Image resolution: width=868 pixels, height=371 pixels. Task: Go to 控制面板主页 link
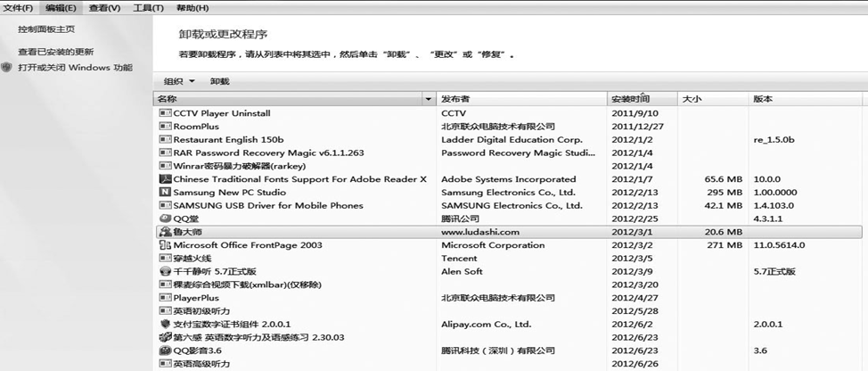pyautogui.click(x=46, y=29)
